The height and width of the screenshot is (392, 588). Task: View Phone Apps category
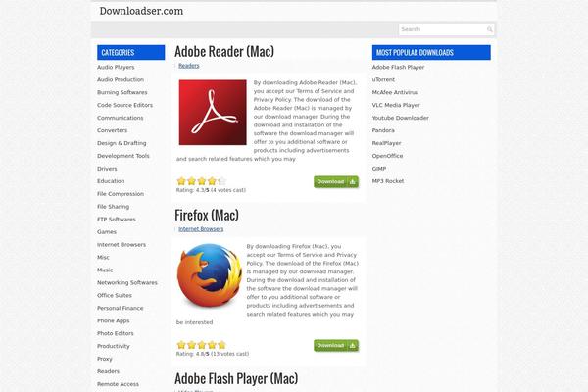point(114,320)
